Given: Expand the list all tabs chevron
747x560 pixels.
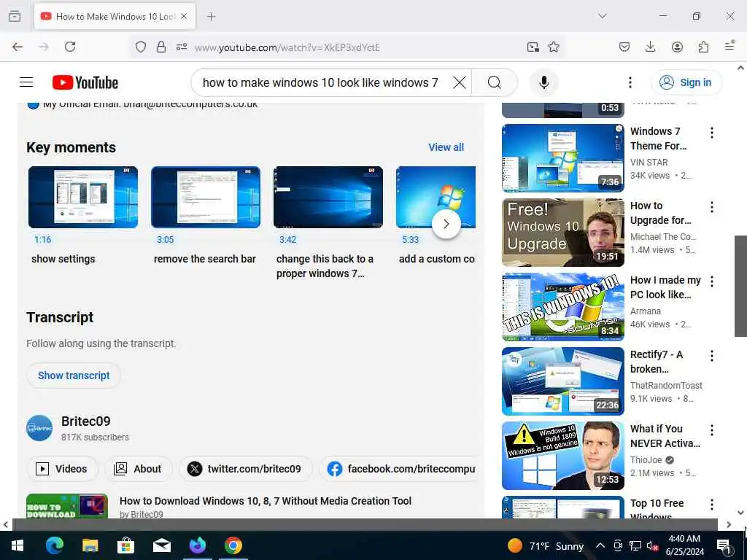Looking at the screenshot, I should (602, 16).
